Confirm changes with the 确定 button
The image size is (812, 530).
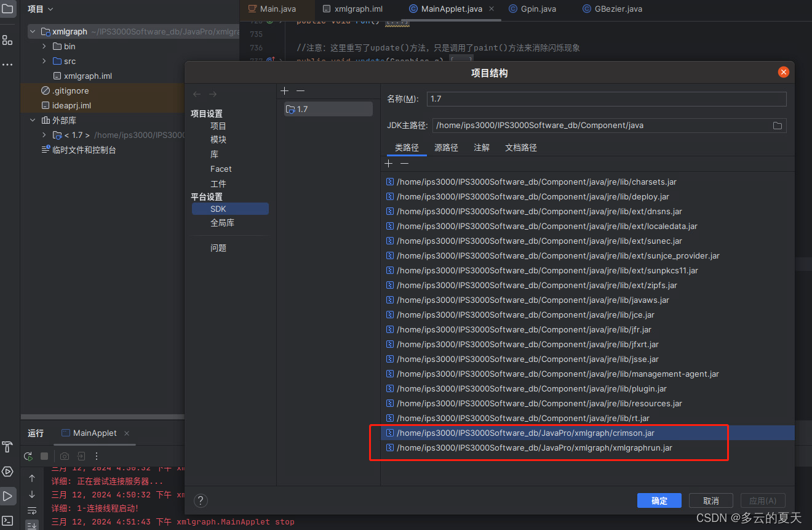coord(659,500)
